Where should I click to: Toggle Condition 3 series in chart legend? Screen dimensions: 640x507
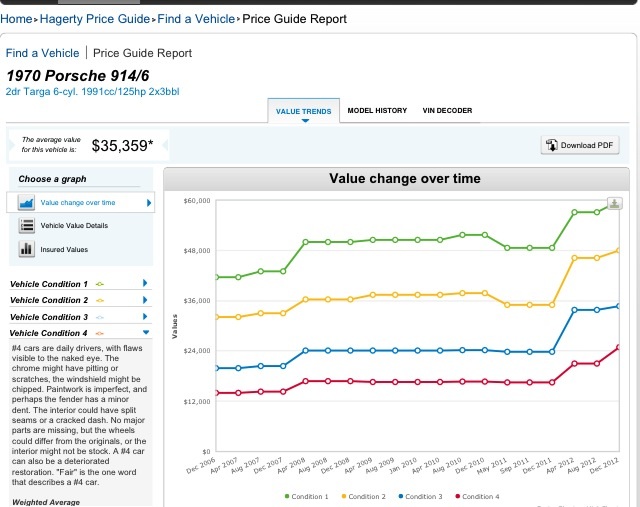[x=420, y=496]
